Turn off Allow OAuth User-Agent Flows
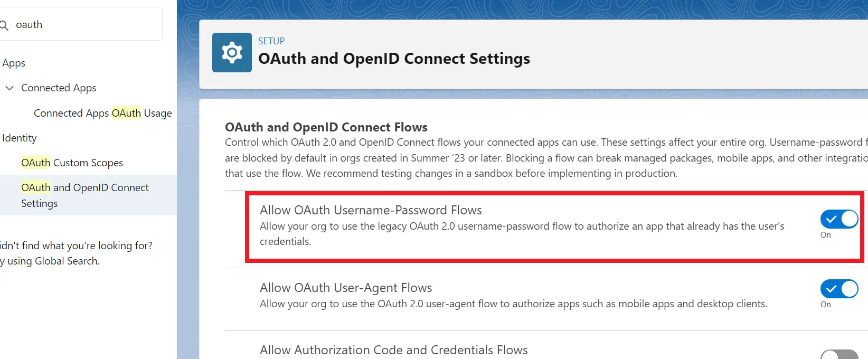868x359 pixels. click(838, 289)
